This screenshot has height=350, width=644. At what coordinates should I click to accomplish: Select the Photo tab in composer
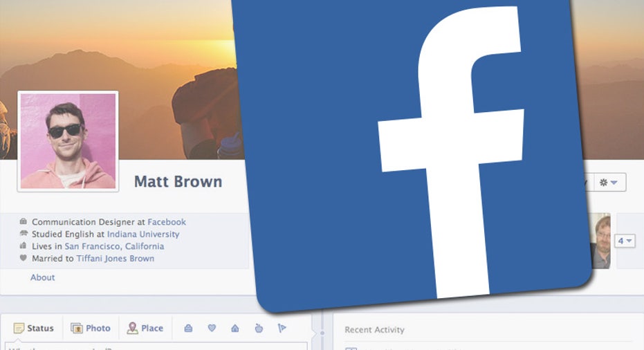(91, 328)
